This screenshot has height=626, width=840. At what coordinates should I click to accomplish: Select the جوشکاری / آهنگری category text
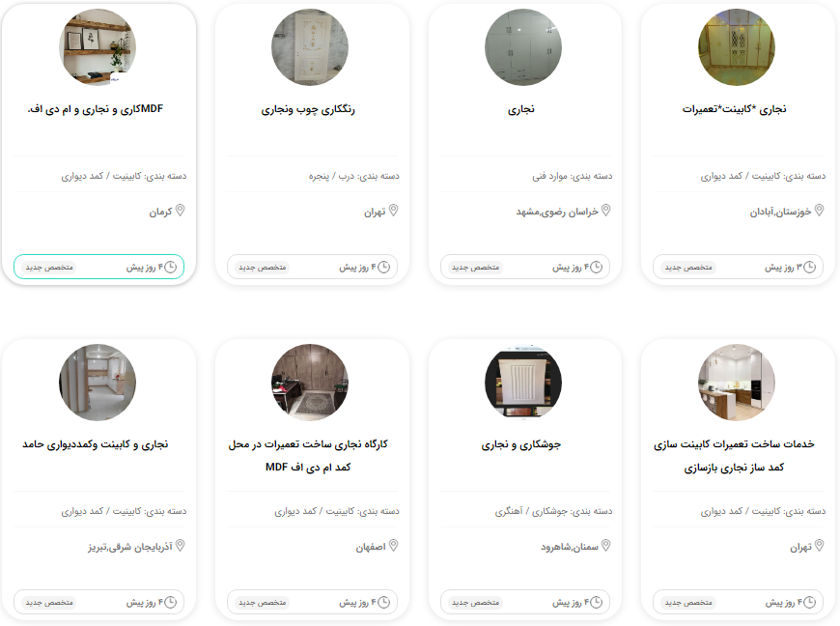point(531,511)
